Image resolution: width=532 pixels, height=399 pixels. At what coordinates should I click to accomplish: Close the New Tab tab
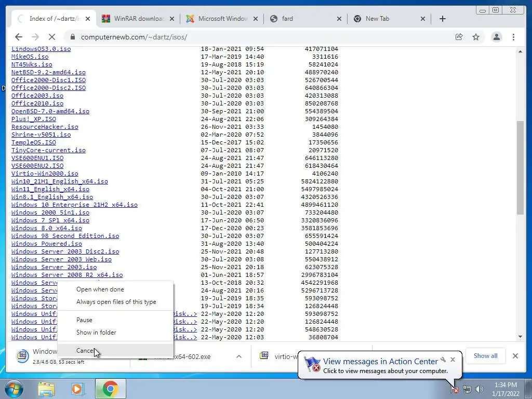(423, 19)
